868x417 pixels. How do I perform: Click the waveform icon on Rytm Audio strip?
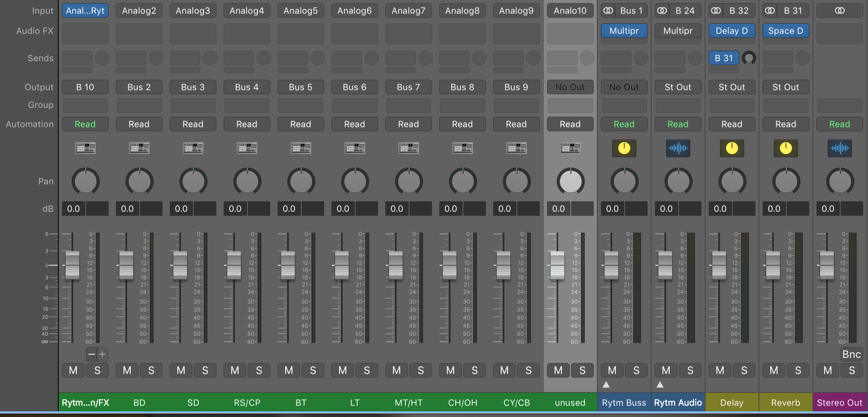(678, 148)
